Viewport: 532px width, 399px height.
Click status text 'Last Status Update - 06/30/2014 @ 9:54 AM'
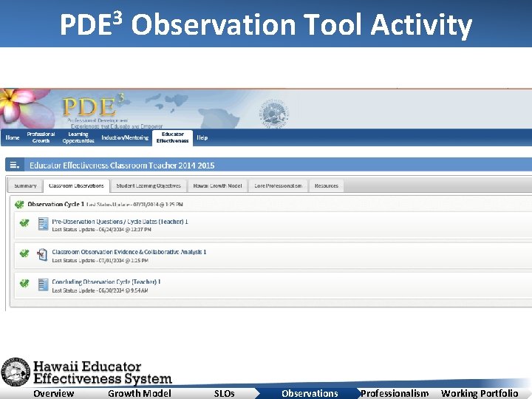(100, 291)
